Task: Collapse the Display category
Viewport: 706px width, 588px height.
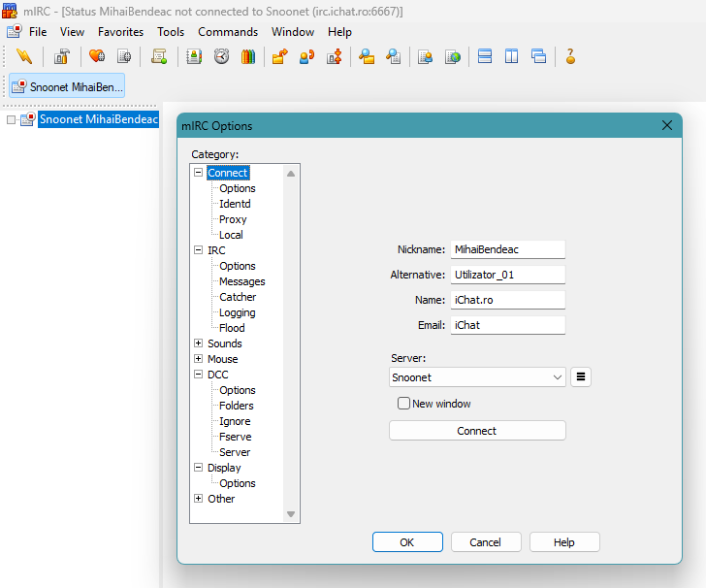Action: click(198, 468)
